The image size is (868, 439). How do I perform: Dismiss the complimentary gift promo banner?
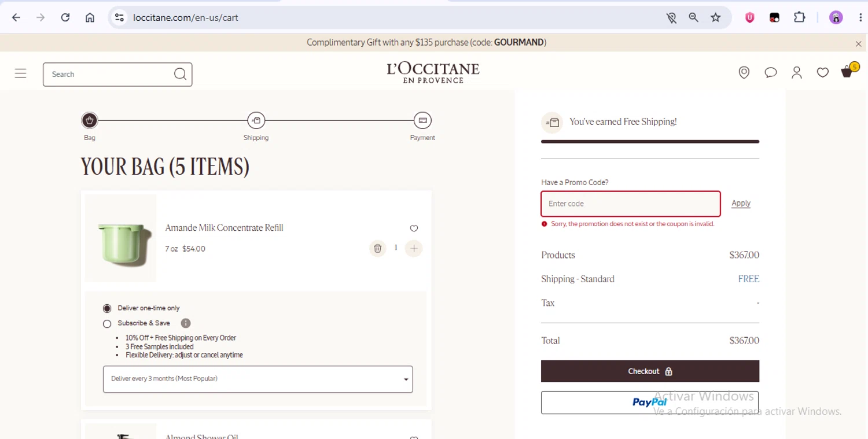pos(858,44)
